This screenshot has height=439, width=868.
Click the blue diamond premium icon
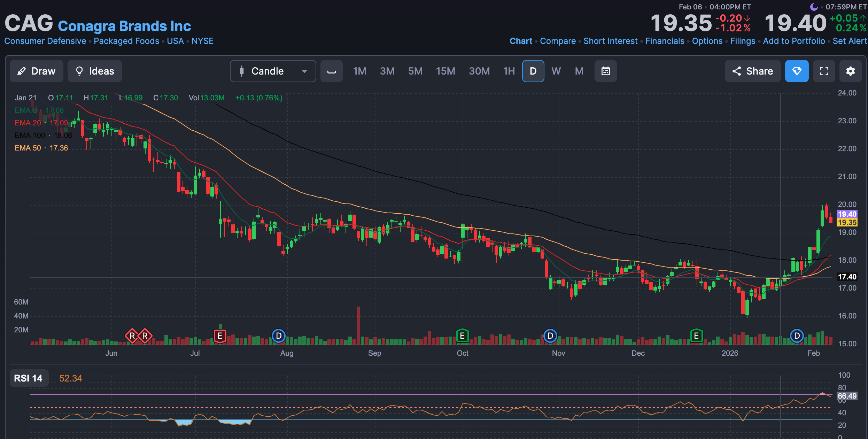tap(797, 71)
